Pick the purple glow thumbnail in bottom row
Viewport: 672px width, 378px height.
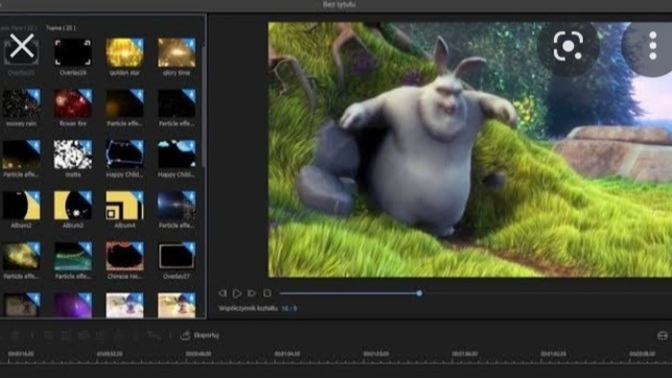73,306
